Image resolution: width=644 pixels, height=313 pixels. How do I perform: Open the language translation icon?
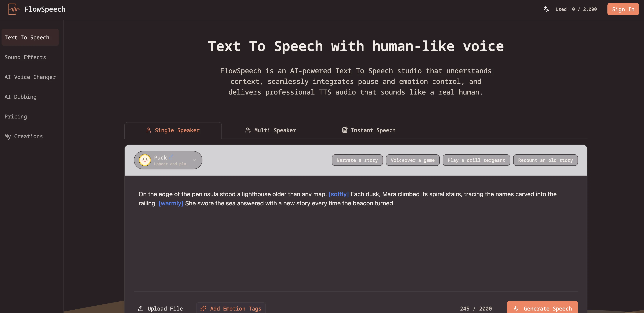click(x=547, y=9)
